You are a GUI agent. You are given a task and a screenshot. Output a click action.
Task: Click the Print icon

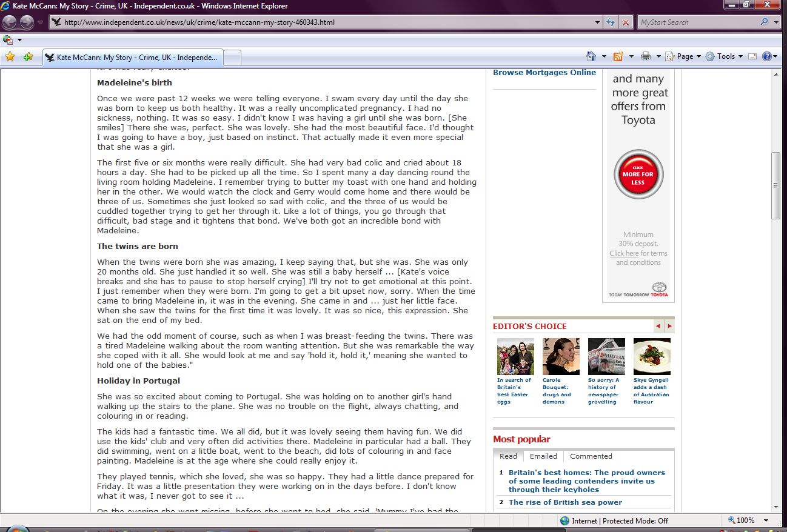[x=646, y=56]
